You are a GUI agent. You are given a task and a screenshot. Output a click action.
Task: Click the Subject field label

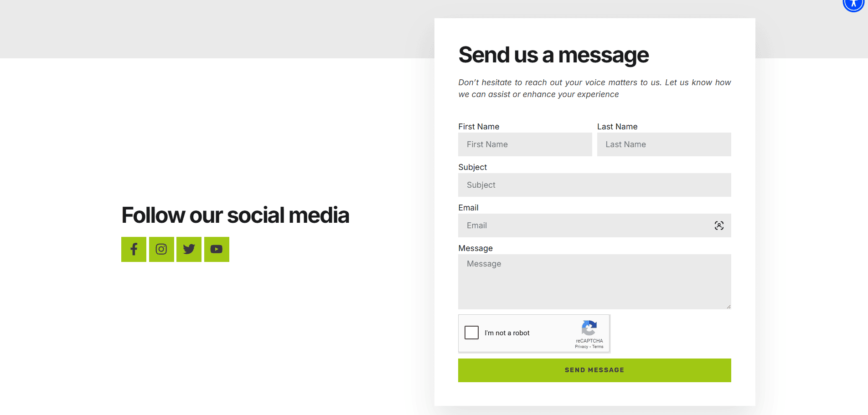coord(472,167)
